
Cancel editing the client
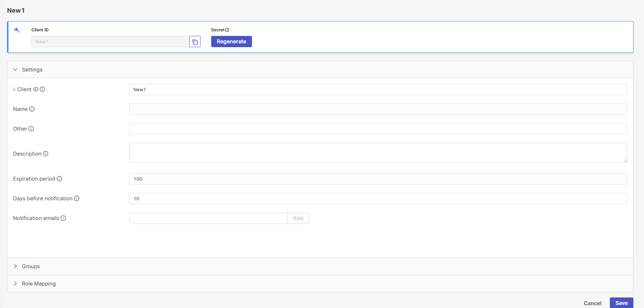592,303
